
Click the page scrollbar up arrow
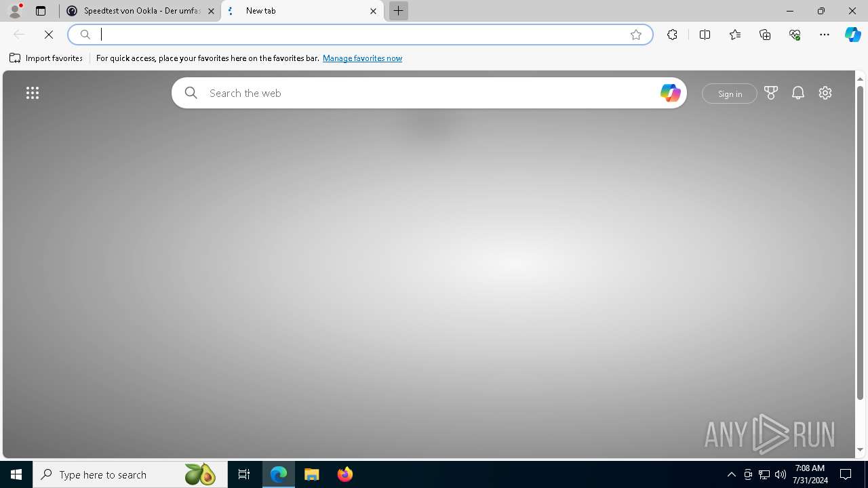click(x=861, y=79)
